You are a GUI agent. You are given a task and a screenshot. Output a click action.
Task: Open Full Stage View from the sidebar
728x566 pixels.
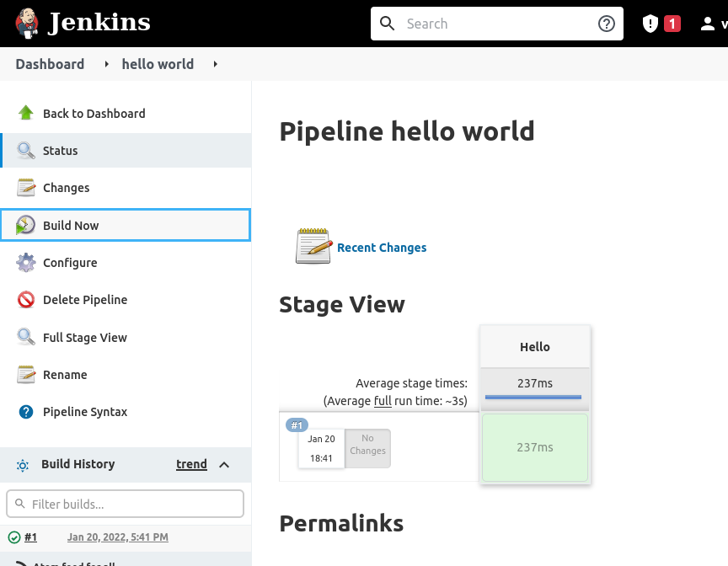coord(84,338)
